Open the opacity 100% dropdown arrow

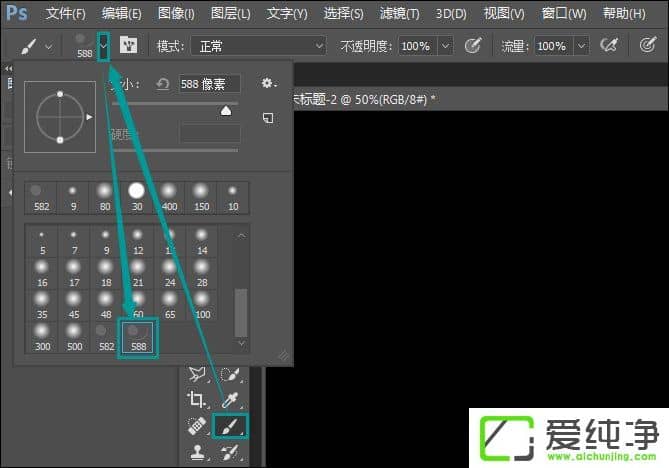tap(445, 46)
